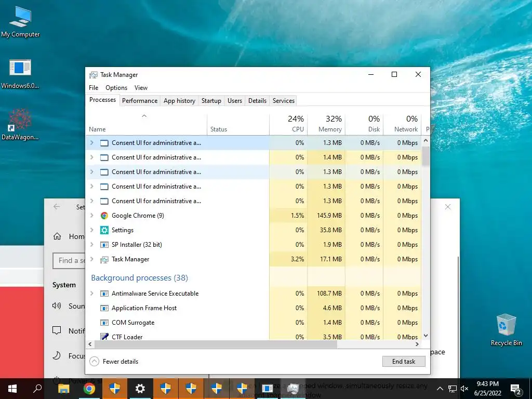Switch to Settings gear in the taskbar

coord(140,389)
